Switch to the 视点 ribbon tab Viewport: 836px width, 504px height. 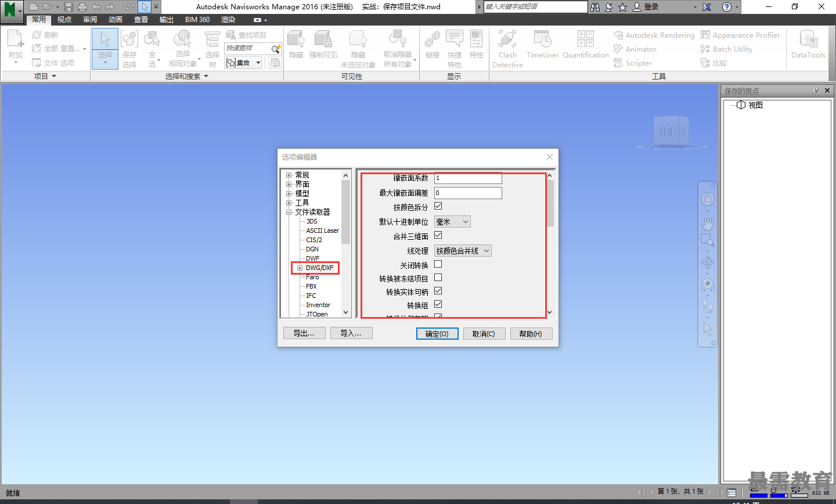click(x=64, y=20)
